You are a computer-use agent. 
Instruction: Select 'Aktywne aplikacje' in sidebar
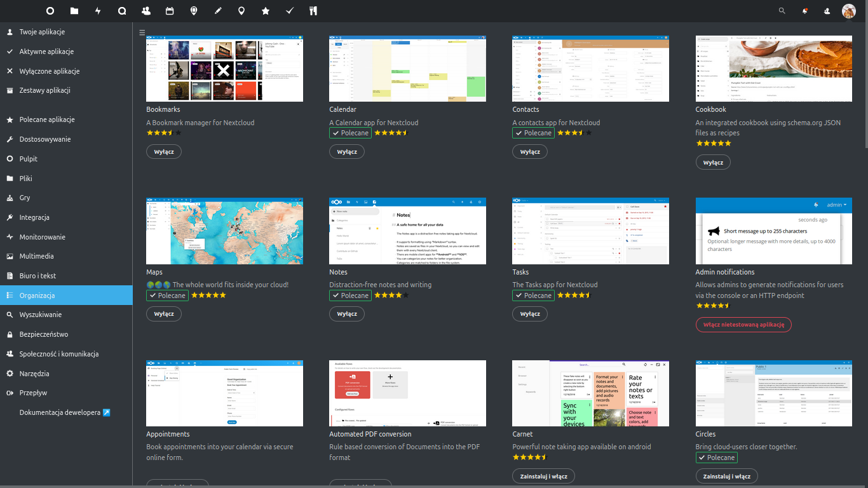(x=66, y=51)
